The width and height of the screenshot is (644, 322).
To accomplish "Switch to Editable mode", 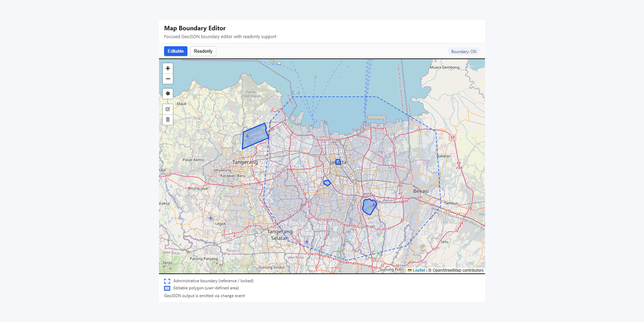I will click(176, 51).
